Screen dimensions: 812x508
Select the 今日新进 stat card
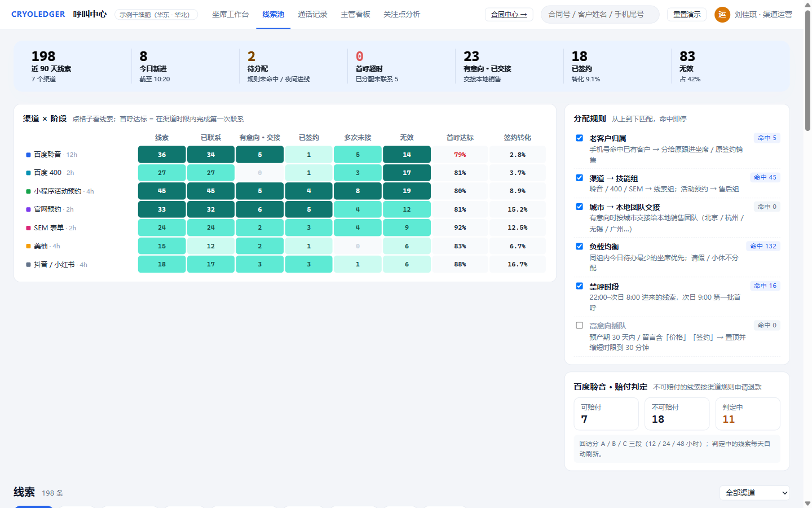click(186, 67)
